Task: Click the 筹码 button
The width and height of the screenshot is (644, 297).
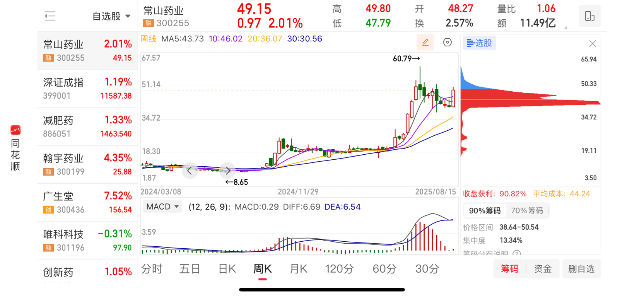Action: pyautogui.click(x=509, y=269)
